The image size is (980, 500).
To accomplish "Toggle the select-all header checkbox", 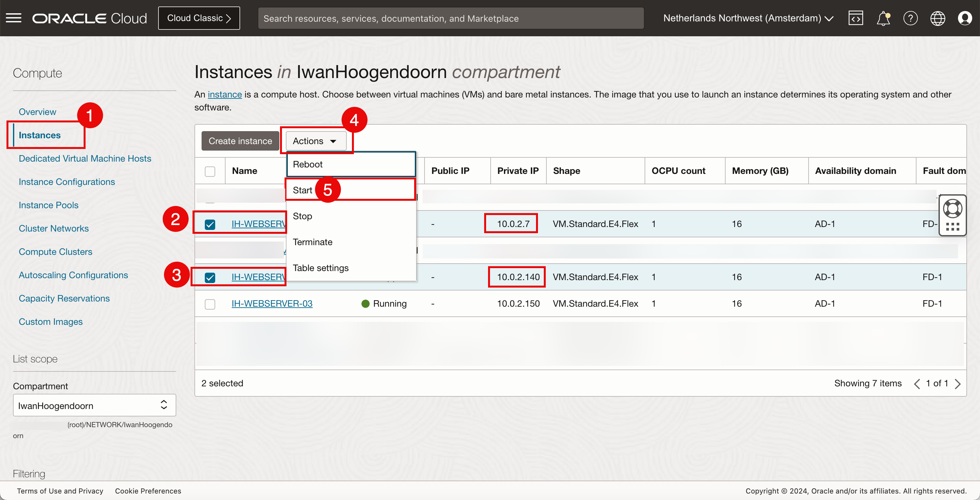I will (210, 171).
